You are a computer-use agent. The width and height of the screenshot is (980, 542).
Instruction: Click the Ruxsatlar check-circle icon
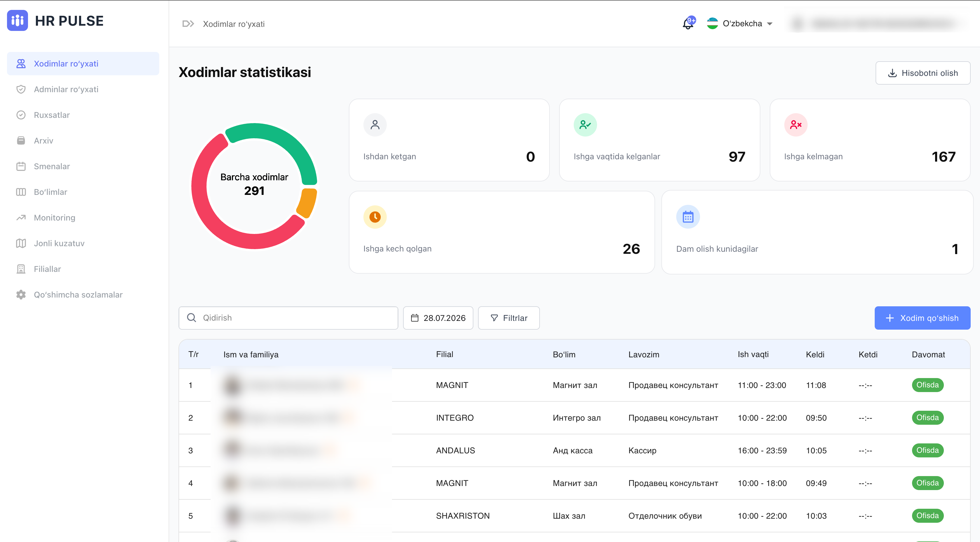tap(21, 115)
